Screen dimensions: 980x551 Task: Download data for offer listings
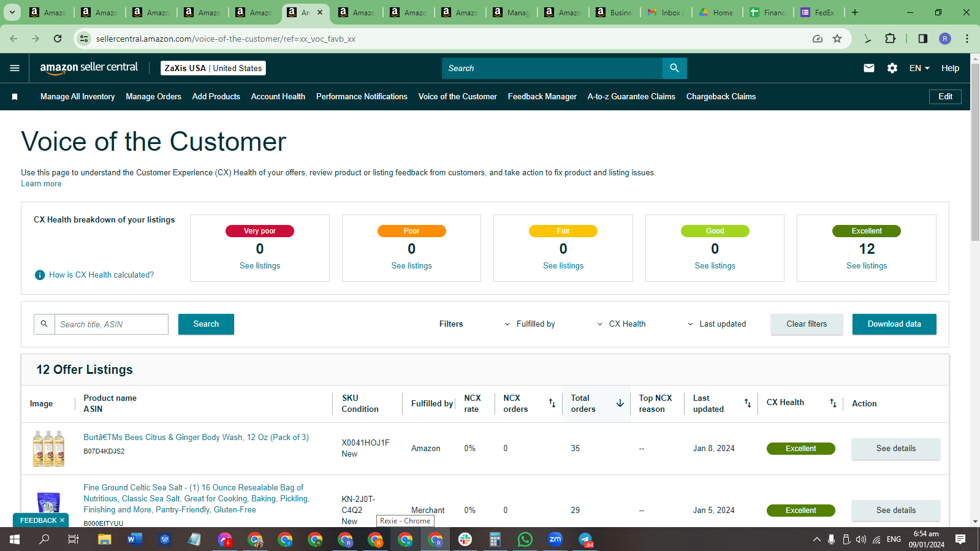point(894,324)
